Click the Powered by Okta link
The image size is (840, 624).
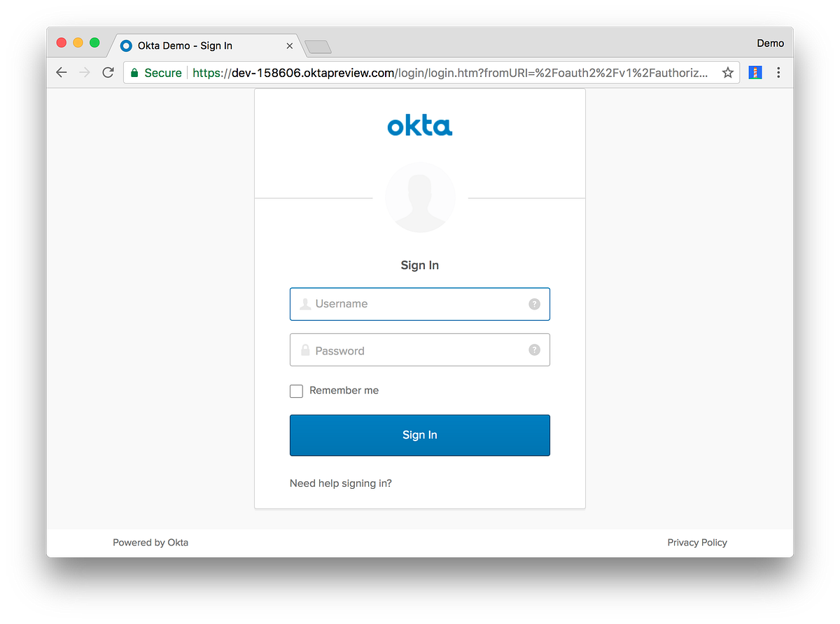click(x=150, y=542)
